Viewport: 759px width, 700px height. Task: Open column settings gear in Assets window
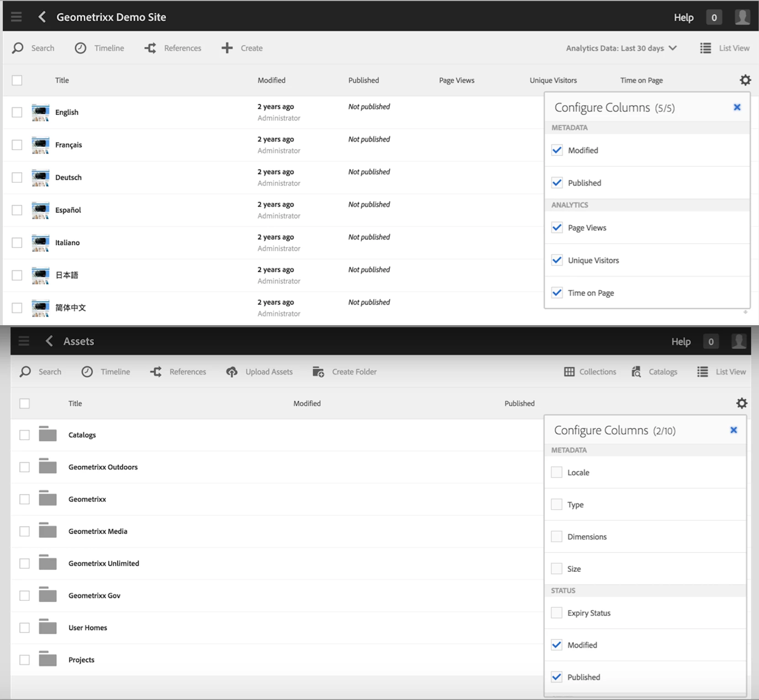click(742, 403)
